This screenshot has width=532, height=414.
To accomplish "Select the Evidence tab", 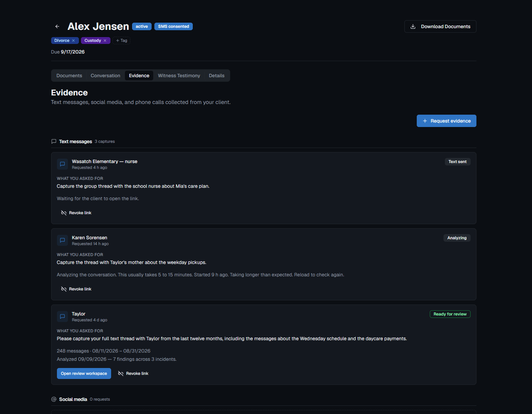I will (x=139, y=76).
